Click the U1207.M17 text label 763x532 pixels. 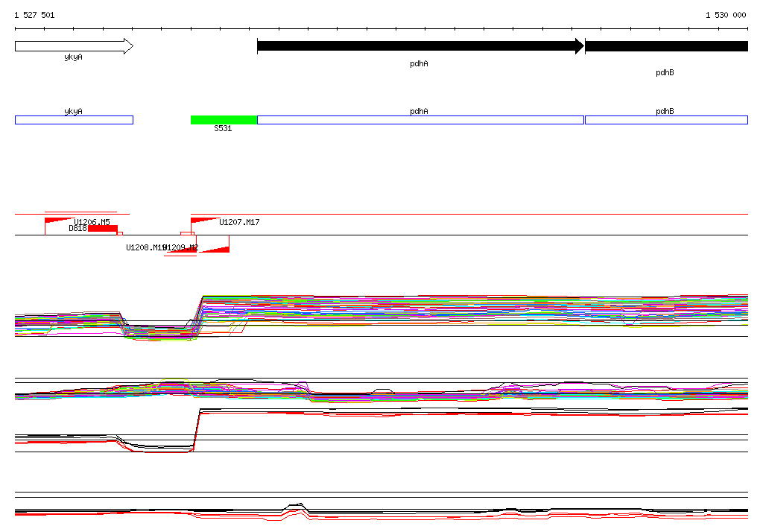click(239, 223)
